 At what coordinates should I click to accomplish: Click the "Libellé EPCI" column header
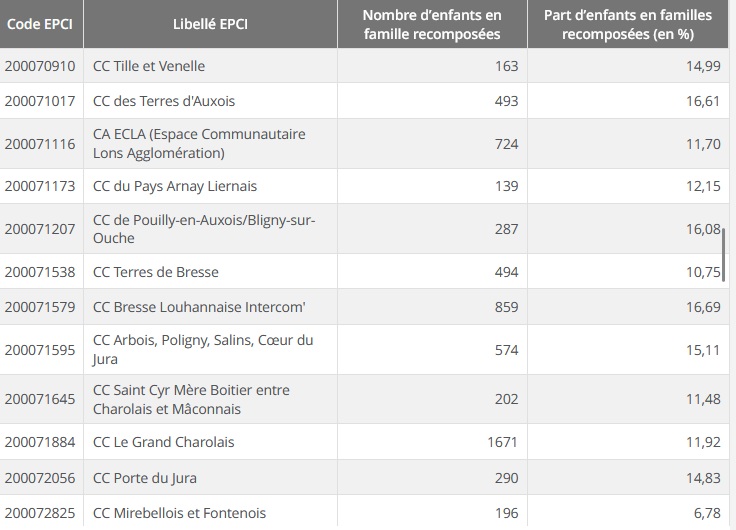pos(210,24)
